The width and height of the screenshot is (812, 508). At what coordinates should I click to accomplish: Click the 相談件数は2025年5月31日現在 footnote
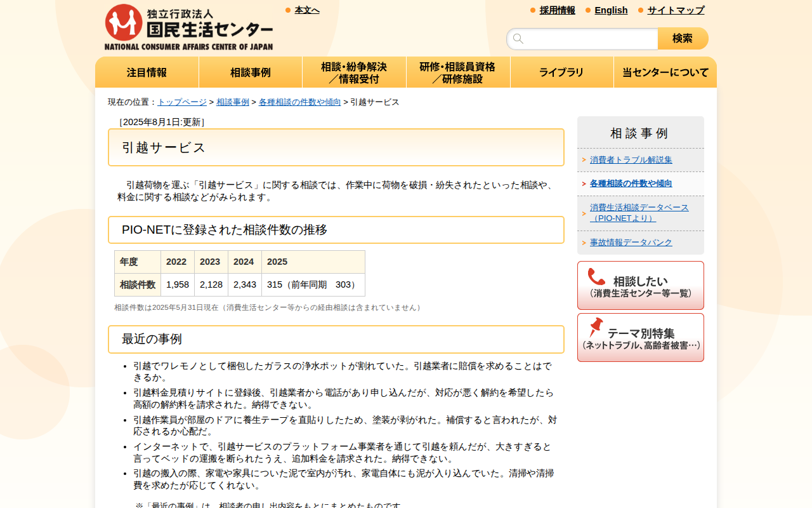[269, 307]
